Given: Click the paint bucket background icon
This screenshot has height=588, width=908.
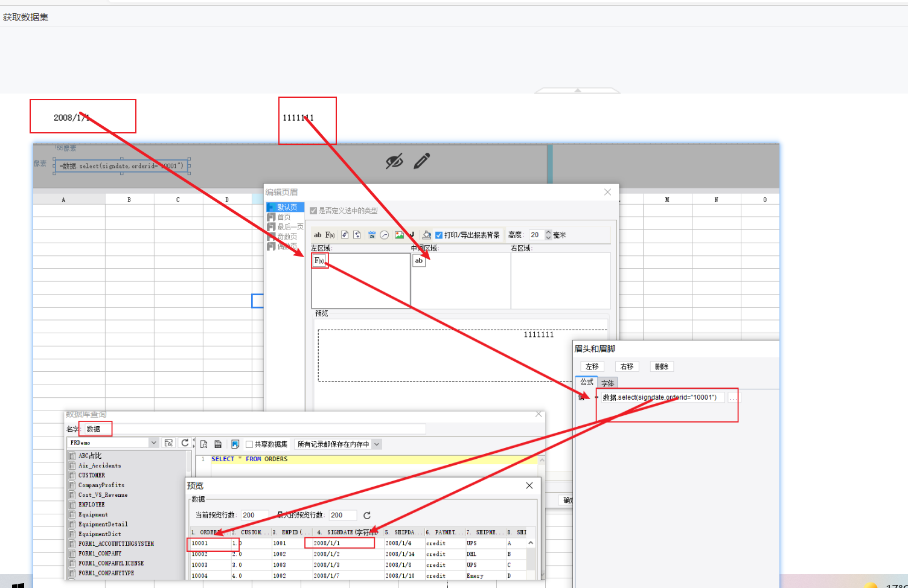Looking at the screenshot, I should tap(426, 235).
